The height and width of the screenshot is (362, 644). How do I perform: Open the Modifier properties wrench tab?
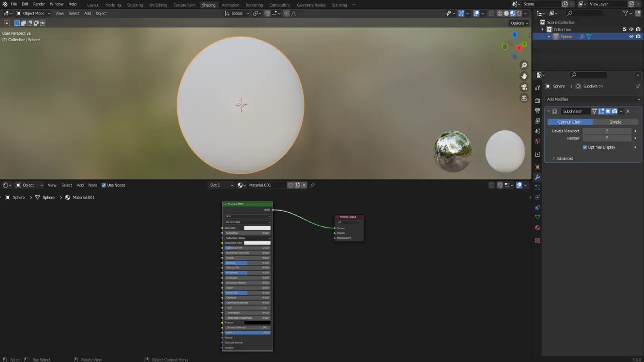tap(537, 177)
